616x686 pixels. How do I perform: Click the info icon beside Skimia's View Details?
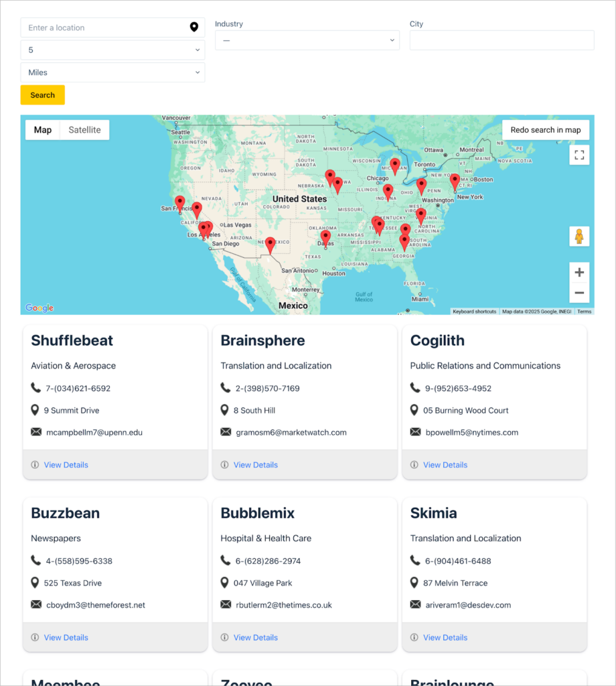coord(415,637)
